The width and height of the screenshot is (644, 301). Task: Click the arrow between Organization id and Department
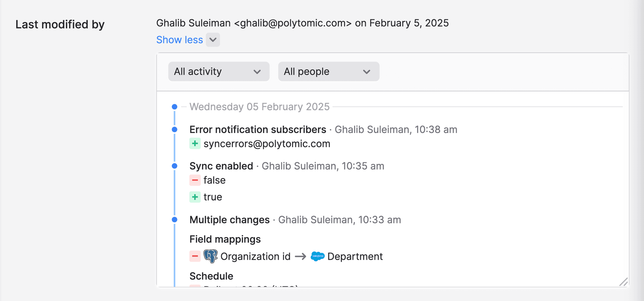point(301,257)
